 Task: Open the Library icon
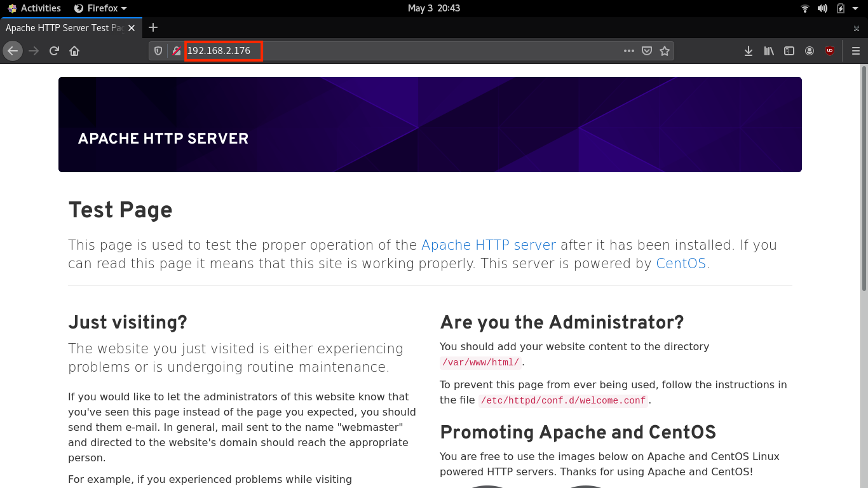pos(769,51)
